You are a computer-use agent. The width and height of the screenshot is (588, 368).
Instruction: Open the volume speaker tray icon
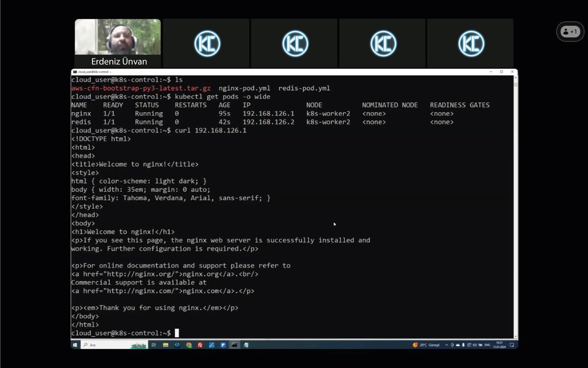pyautogui.click(x=475, y=345)
